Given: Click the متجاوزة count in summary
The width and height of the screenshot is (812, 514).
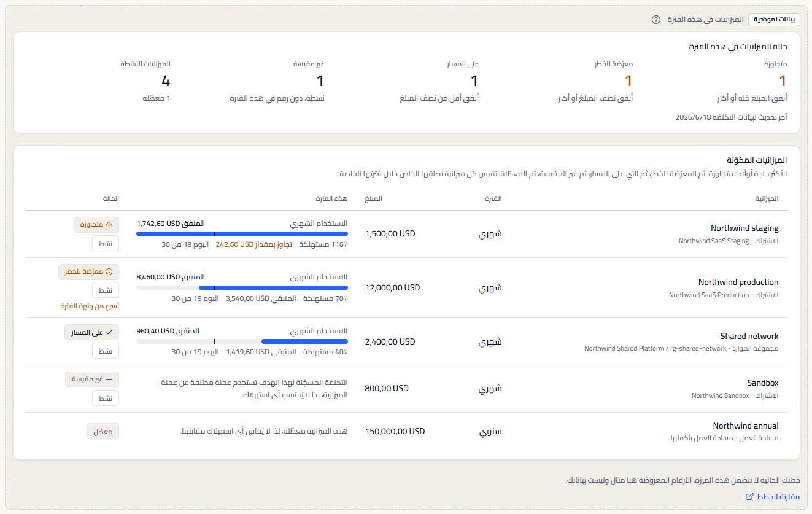Looking at the screenshot, I should pyautogui.click(x=783, y=80).
